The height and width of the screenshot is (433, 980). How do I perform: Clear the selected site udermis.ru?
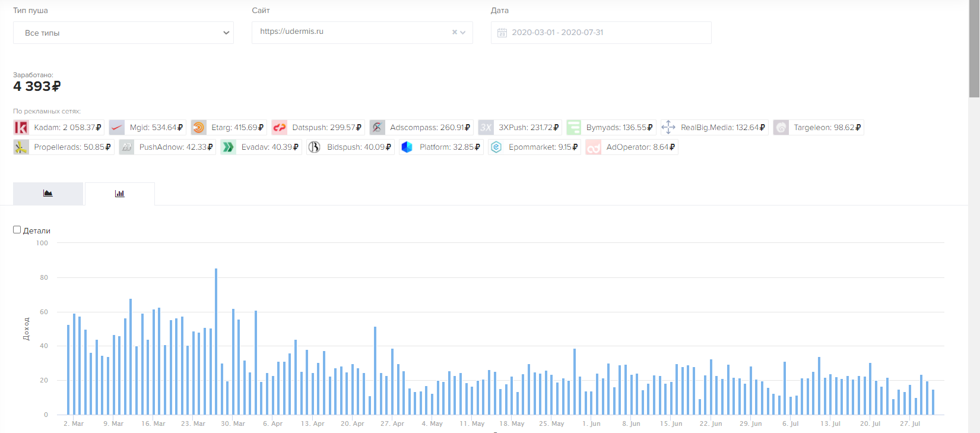point(455,33)
